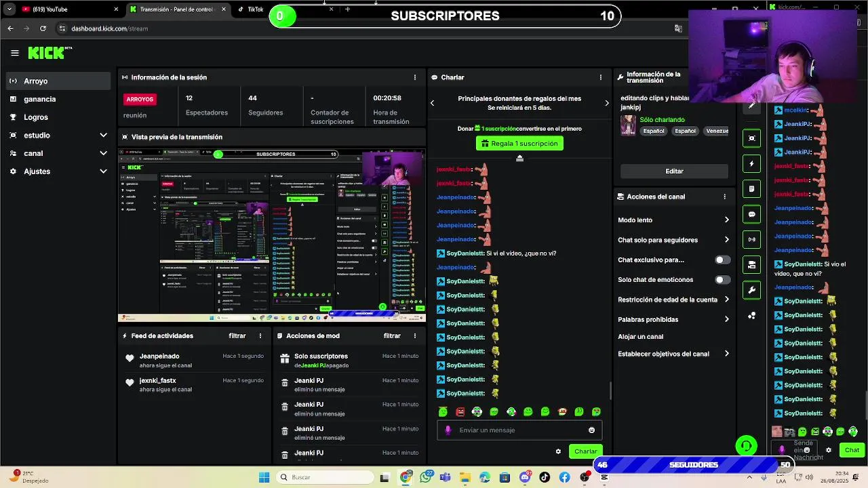
Task: Click the Windows Buscar search box
Action: click(323, 477)
